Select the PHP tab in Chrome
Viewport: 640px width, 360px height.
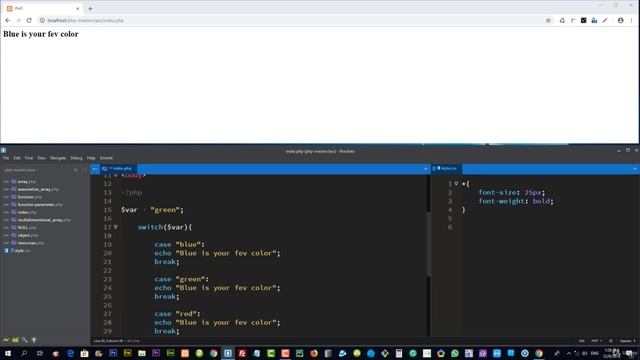[x=43, y=8]
